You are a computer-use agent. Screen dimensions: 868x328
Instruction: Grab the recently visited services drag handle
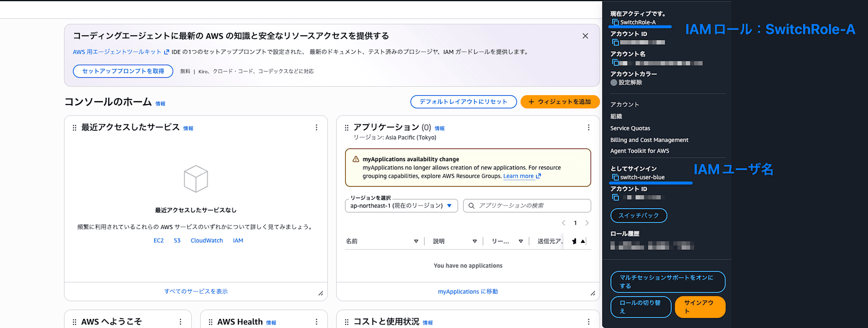[x=74, y=128]
